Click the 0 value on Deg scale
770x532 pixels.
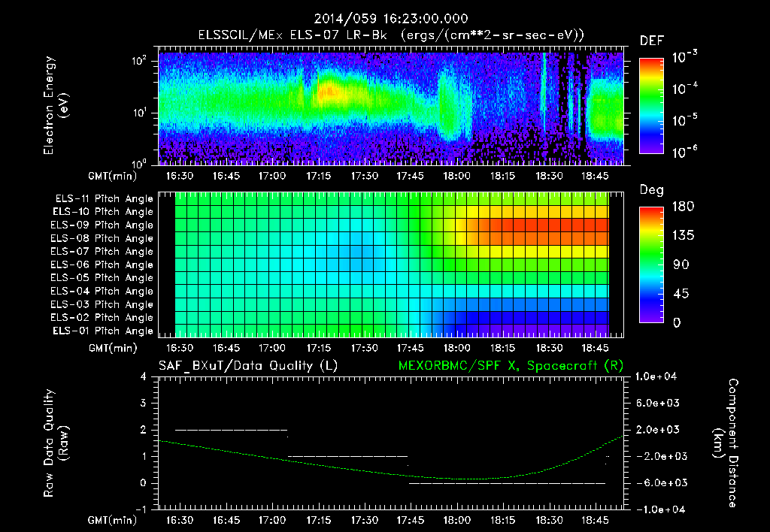click(678, 322)
